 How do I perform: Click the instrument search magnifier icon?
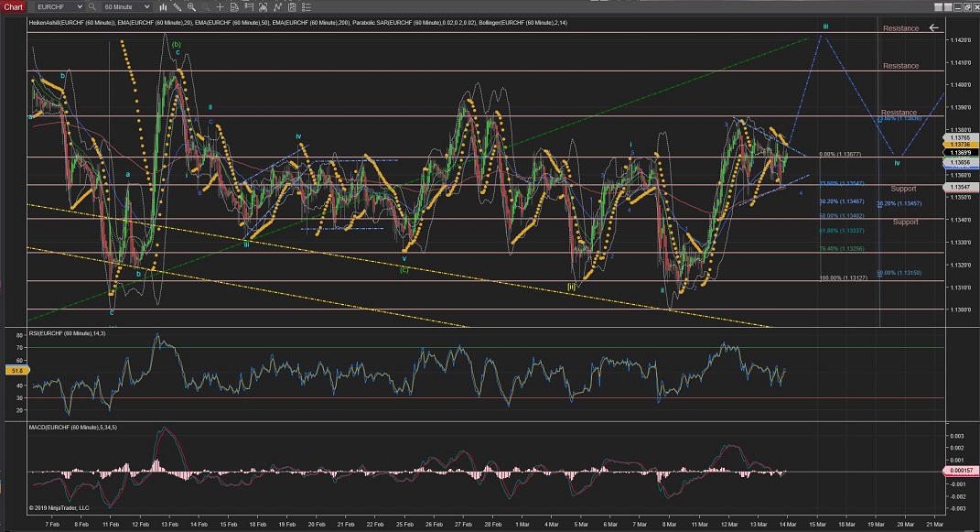(92, 6)
